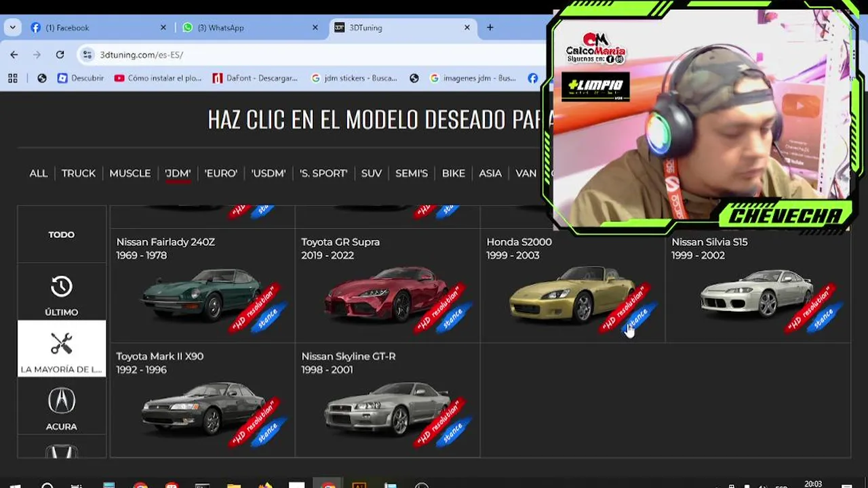Click the stance badge on Nissan Skyline GT-R
This screenshot has width=868, height=488.
click(x=453, y=432)
